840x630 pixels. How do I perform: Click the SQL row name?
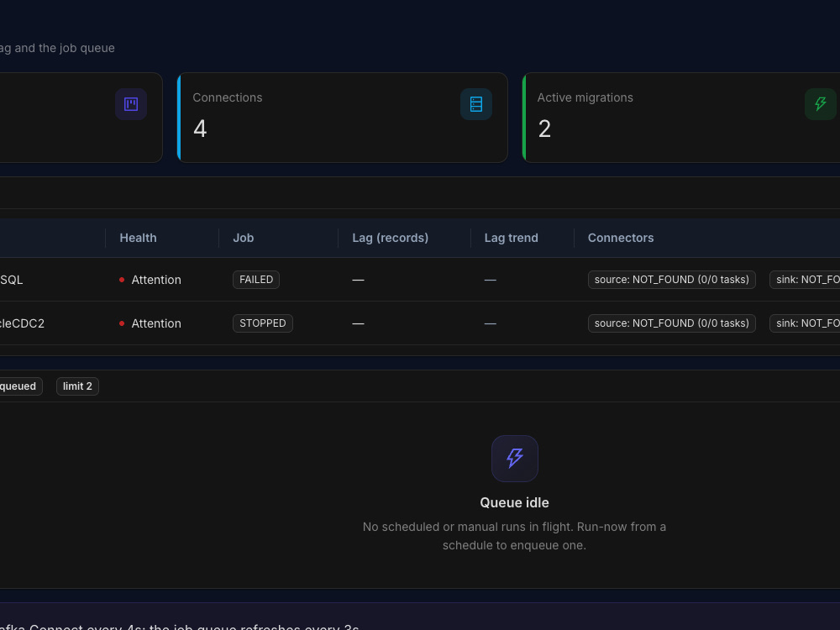(11, 280)
